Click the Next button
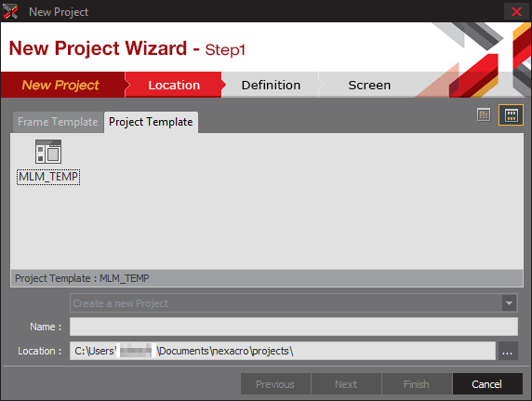Screen dimensions: 532x401 pyautogui.click(x=346, y=384)
